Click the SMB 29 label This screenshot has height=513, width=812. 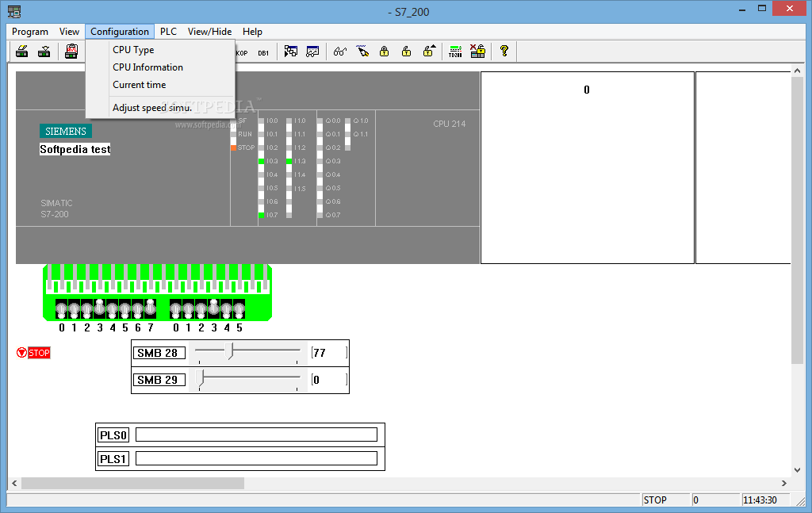pyautogui.click(x=159, y=380)
